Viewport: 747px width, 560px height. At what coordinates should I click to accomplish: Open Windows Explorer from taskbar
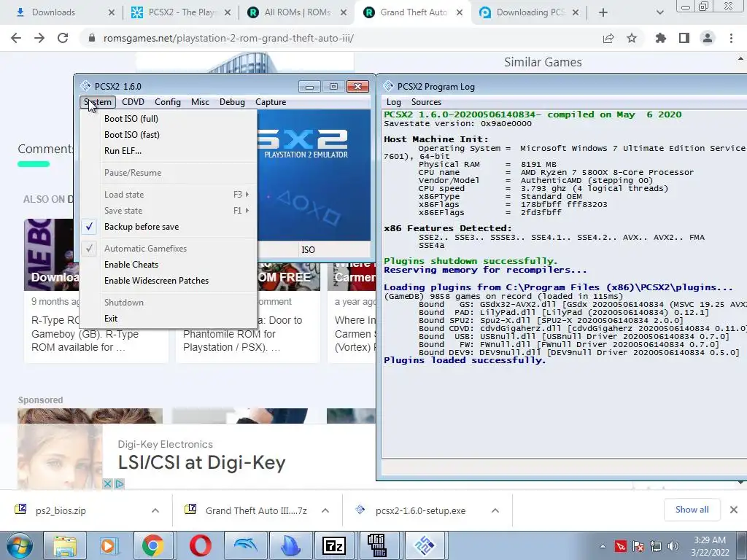click(x=65, y=545)
